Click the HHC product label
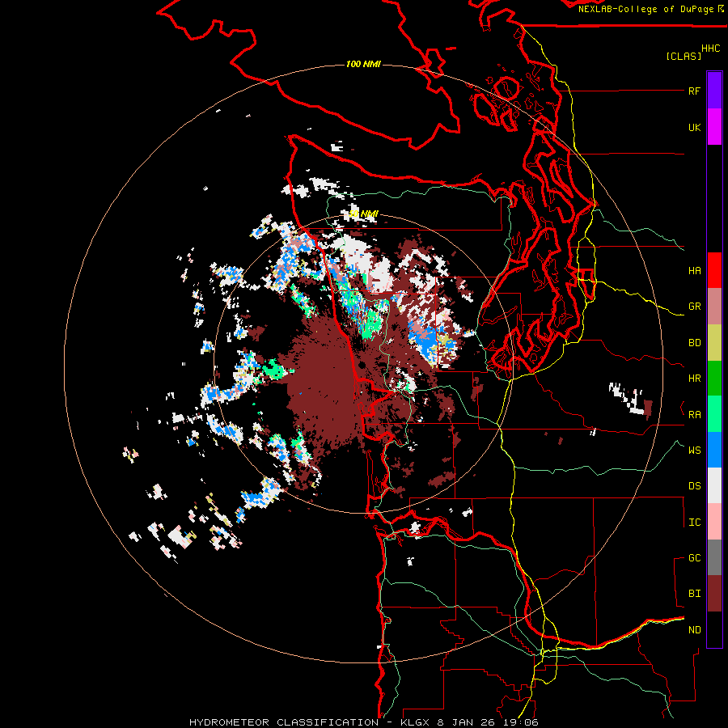Image resolution: width=728 pixels, height=728 pixels. click(710, 49)
